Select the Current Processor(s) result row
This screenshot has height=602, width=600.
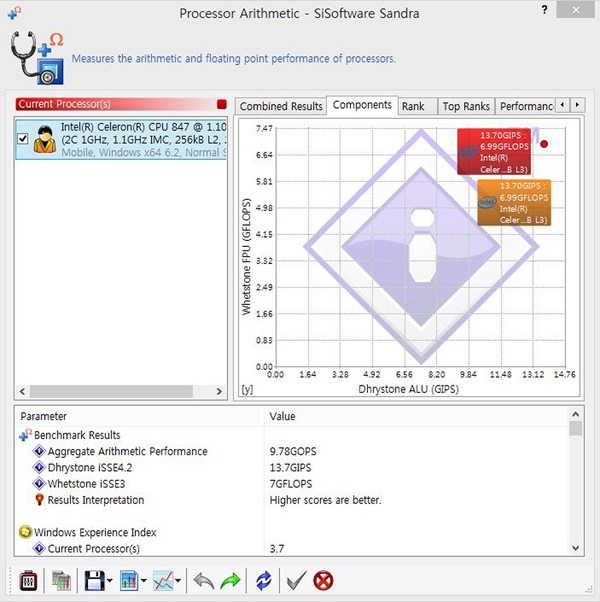click(x=292, y=549)
